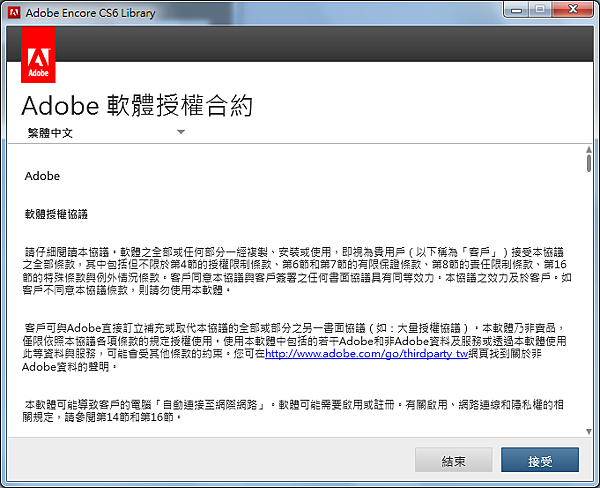
Task: Click the scrollbar up arrow
Action: coord(589,150)
